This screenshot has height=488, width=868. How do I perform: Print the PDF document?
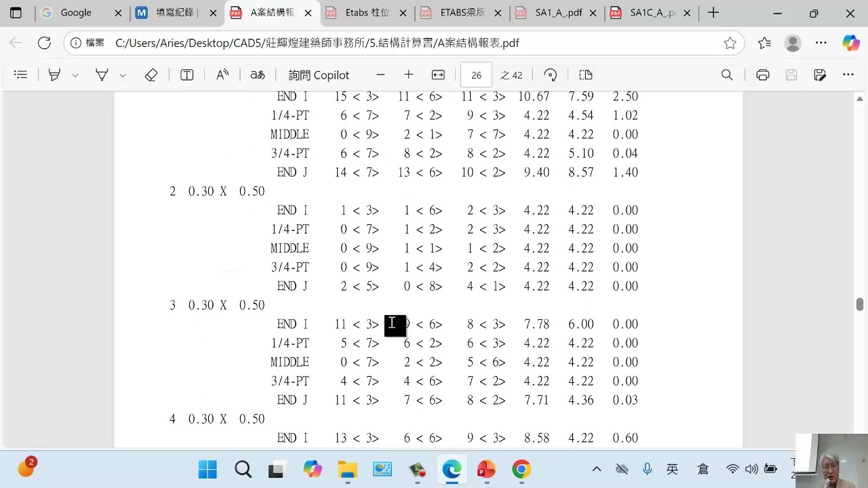point(763,75)
